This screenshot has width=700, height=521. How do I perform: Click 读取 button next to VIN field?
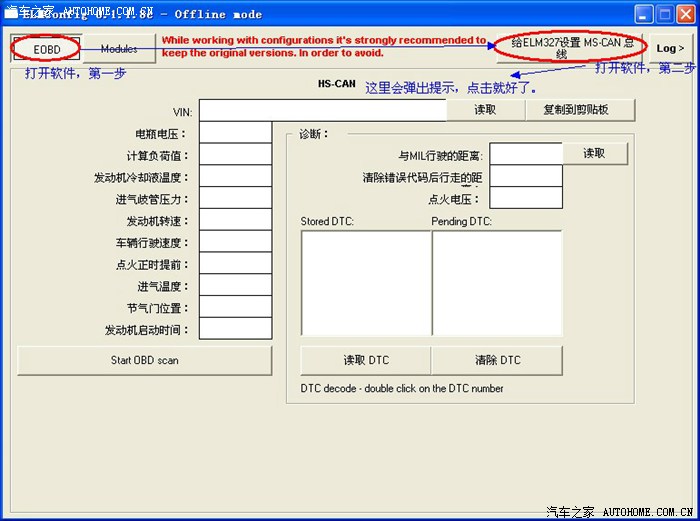485,110
